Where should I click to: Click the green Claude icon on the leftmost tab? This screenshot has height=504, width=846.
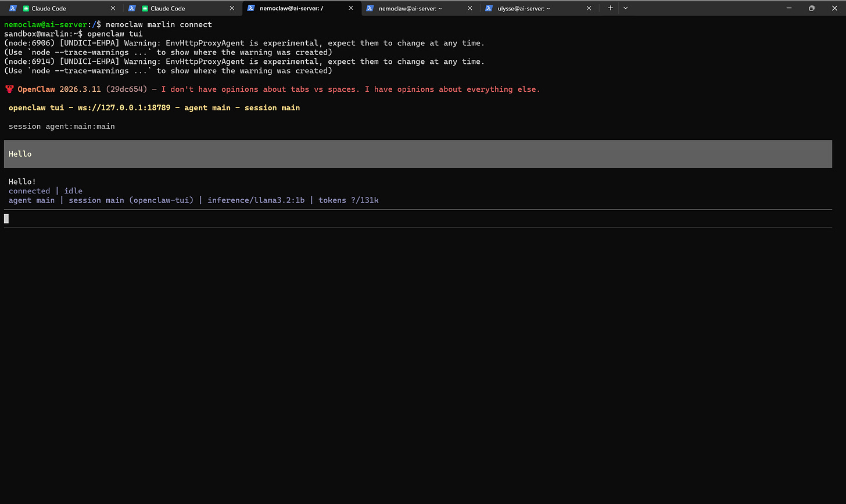click(x=26, y=8)
